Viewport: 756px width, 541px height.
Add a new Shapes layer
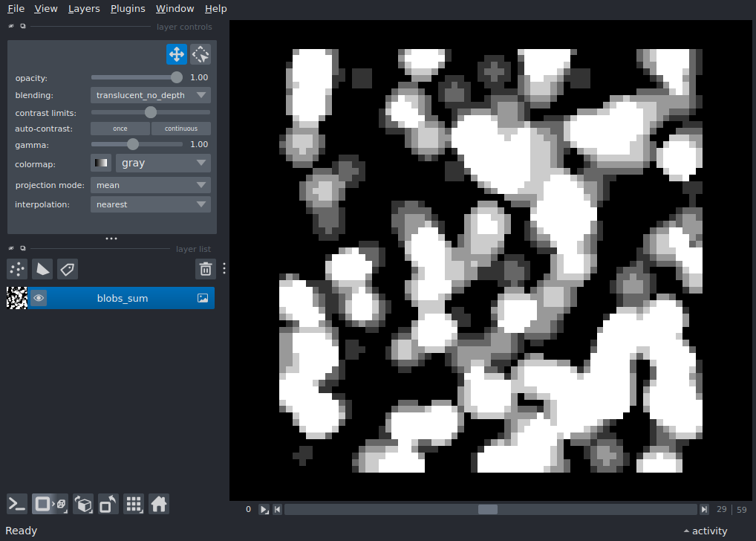[42, 269]
